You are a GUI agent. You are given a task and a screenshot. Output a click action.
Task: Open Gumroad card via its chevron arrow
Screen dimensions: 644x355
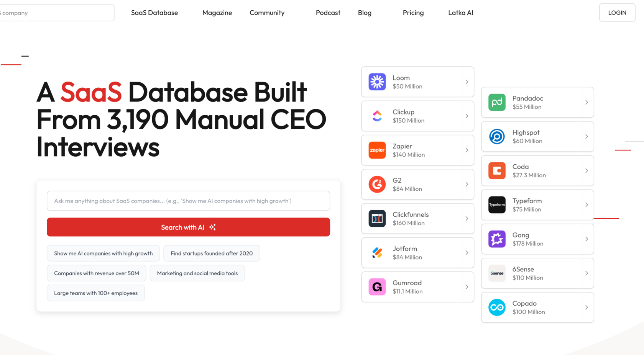[x=467, y=287]
